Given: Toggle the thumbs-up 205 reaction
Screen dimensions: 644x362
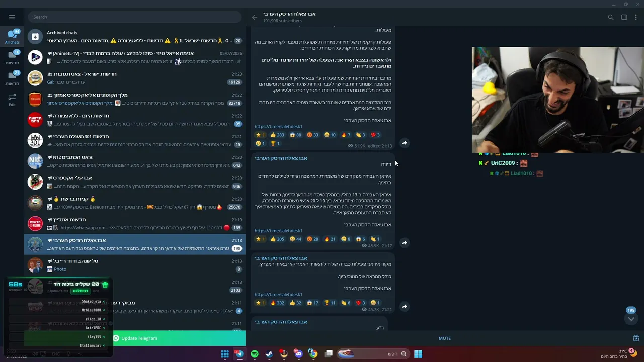Looking at the screenshot, I should point(277,239).
